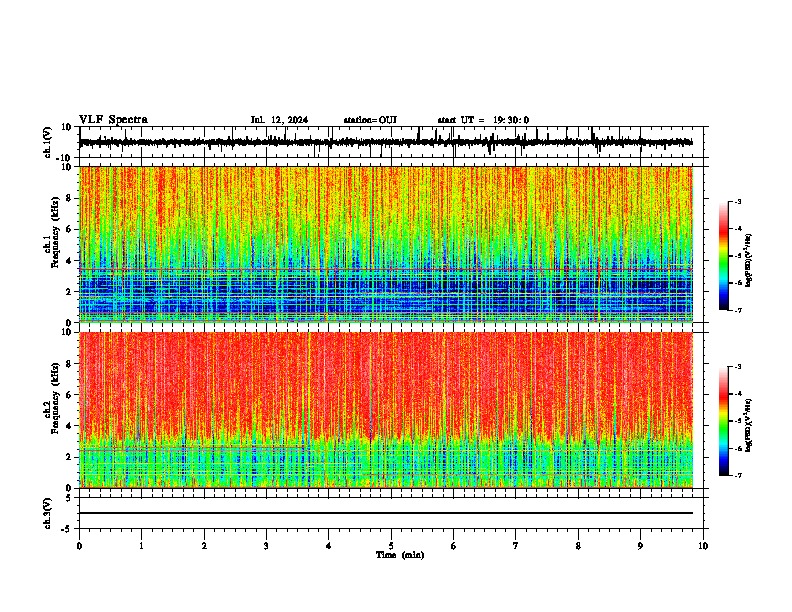Screen dimensions: 792x612
Task: Click the ch.2 "Frequency (kHz)" axis label
Action: [55, 398]
